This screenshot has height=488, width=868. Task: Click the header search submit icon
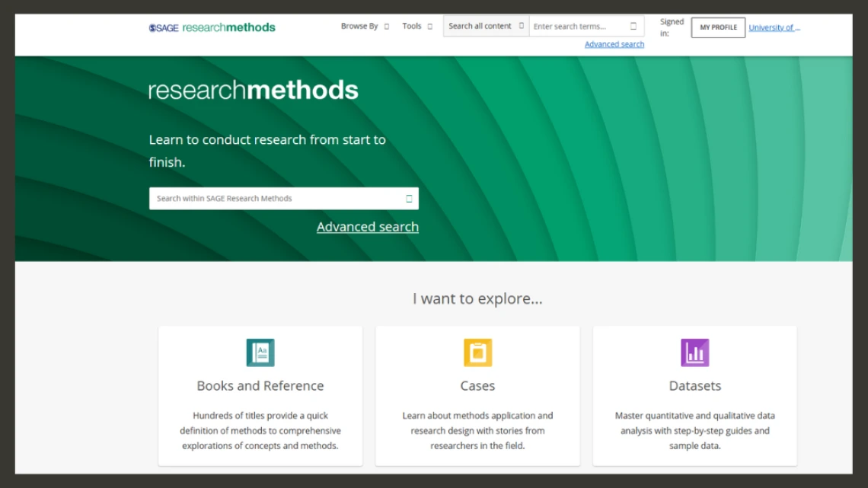(633, 26)
